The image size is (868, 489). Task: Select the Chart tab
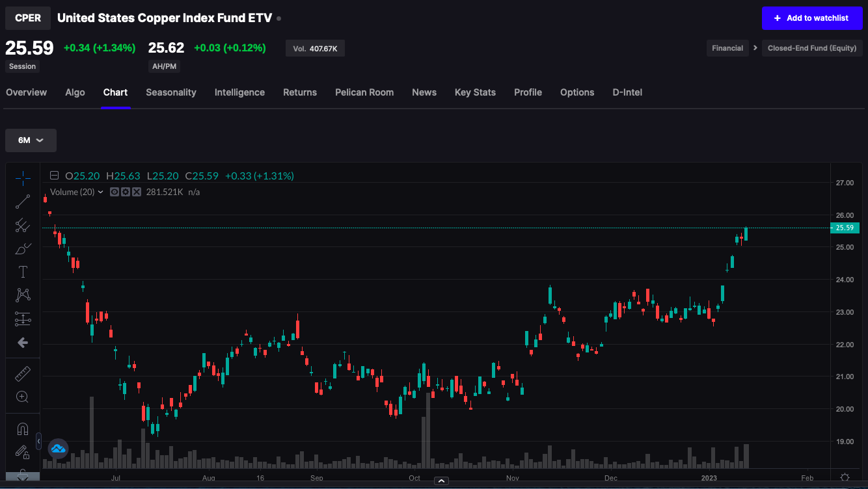115,92
